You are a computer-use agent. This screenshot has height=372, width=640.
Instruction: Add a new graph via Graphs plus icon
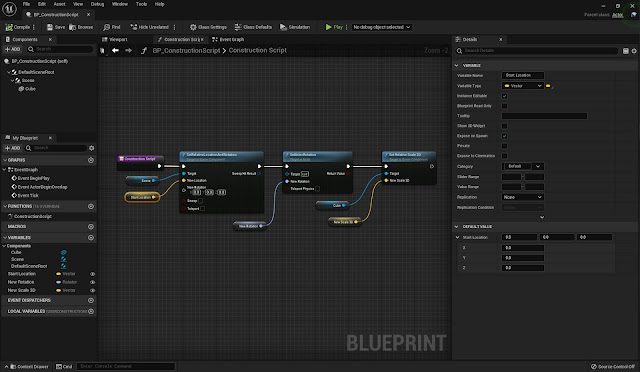point(91,160)
